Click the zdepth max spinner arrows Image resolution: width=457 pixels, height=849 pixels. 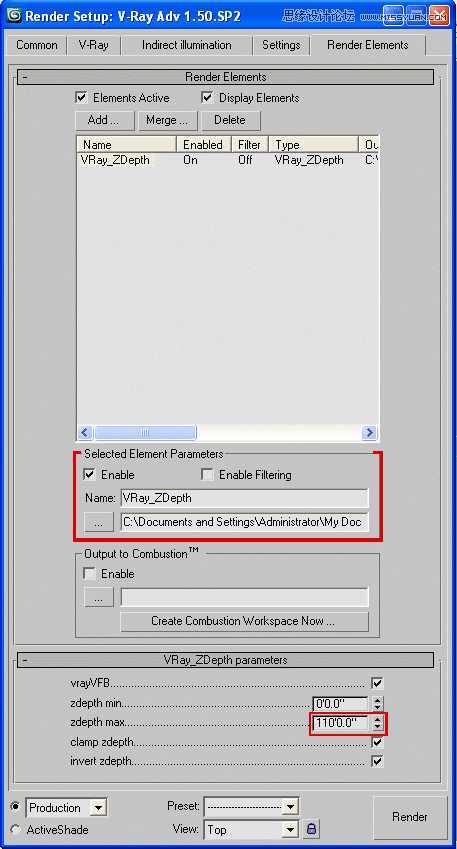(377, 723)
